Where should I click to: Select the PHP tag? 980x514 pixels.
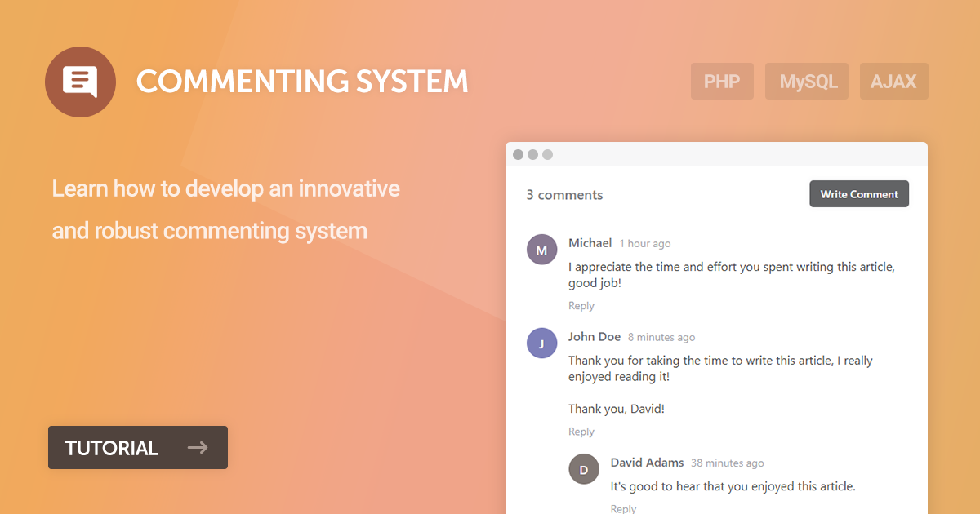[722, 82]
